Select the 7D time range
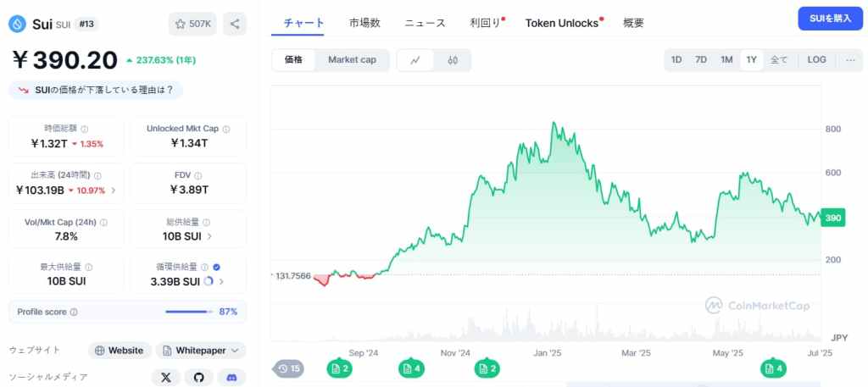 coord(701,60)
